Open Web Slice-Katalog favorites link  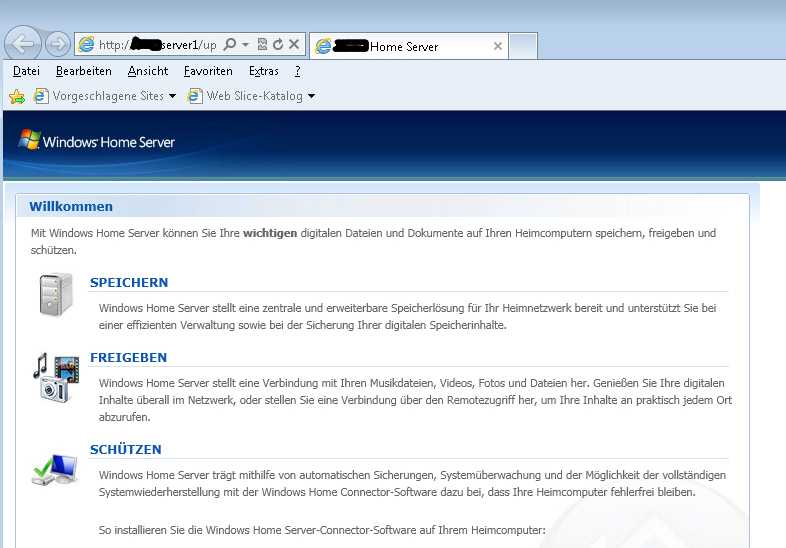pyautogui.click(x=245, y=96)
